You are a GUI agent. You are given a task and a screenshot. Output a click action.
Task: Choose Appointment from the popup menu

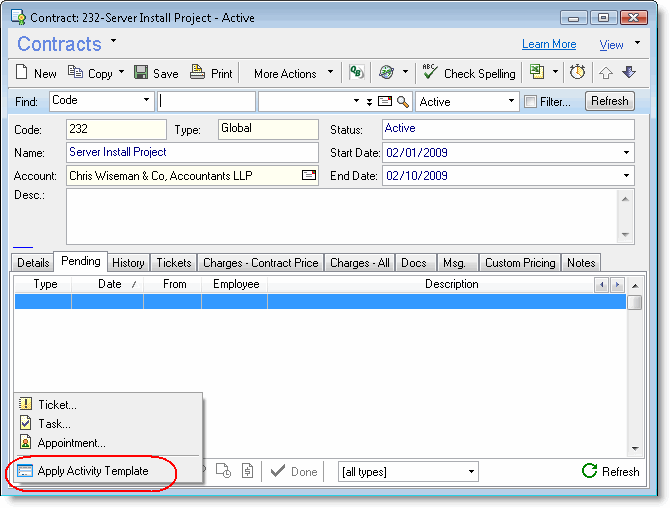pos(71,443)
